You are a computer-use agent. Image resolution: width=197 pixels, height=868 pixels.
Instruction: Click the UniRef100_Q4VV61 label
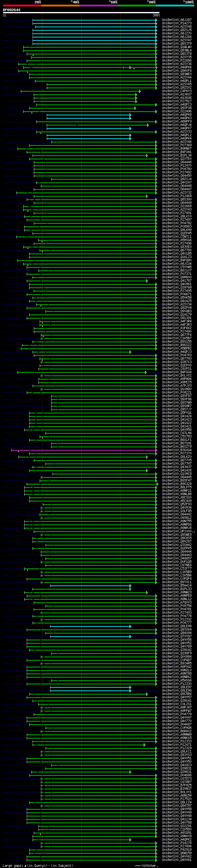177,860
